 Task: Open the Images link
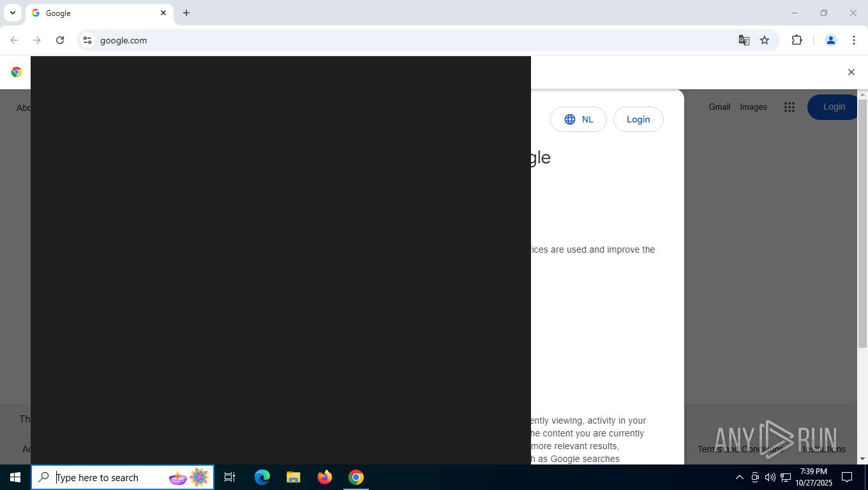(753, 107)
